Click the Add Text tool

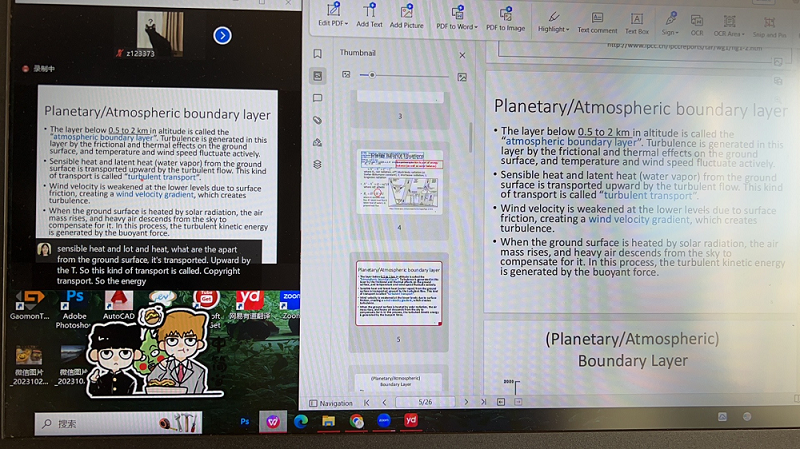pyautogui.click(x=369, y=16)
